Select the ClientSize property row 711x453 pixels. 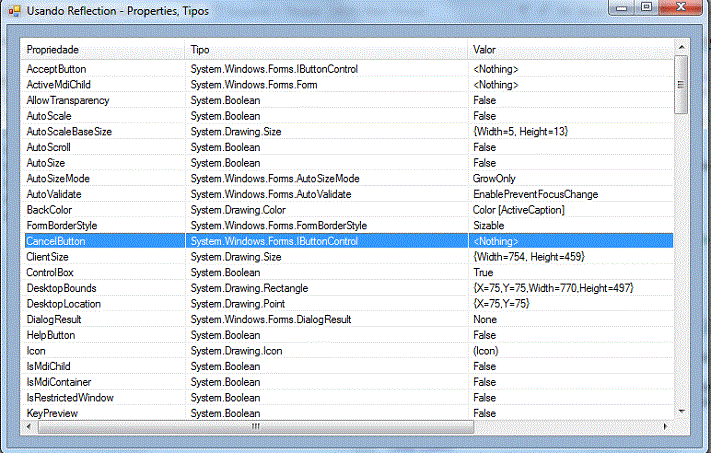pyautogui.click(x=348, y=257)
